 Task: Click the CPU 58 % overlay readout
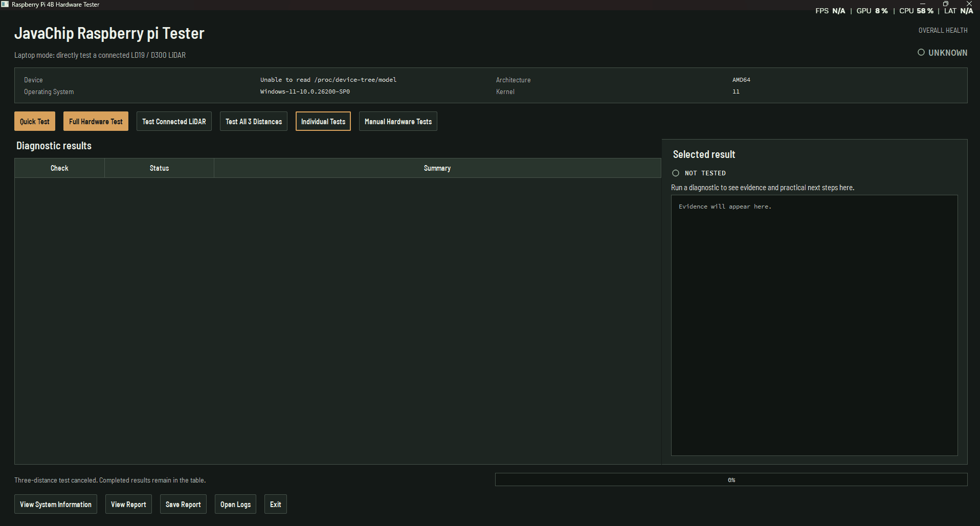[916, 11]
